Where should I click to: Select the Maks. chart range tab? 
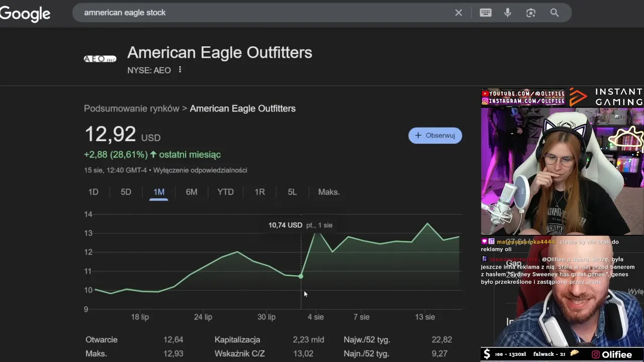click(329, 192)
